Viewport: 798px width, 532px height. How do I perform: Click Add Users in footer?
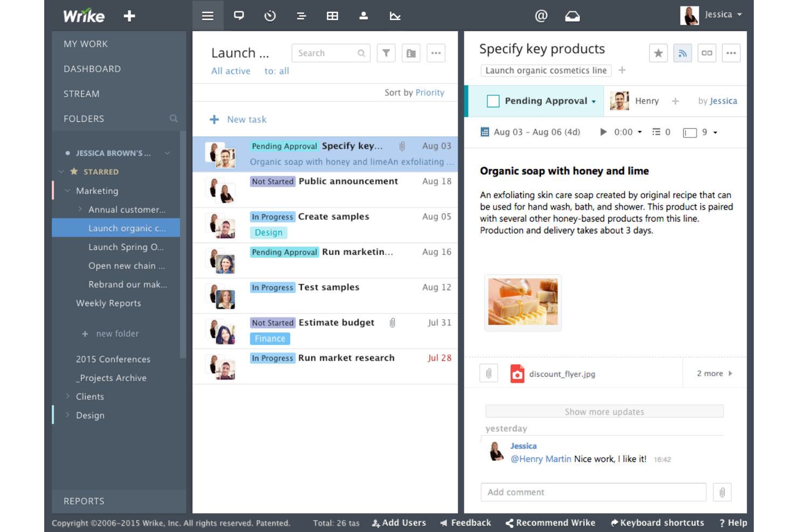click(399, 523)
